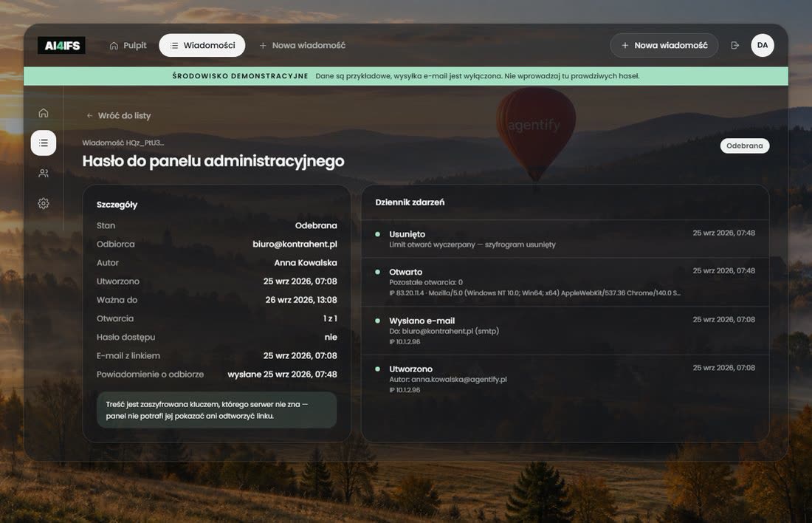Select the list icon in left sidebar
This screenshot has height=523, width=812.
click(x=44, y=143)
